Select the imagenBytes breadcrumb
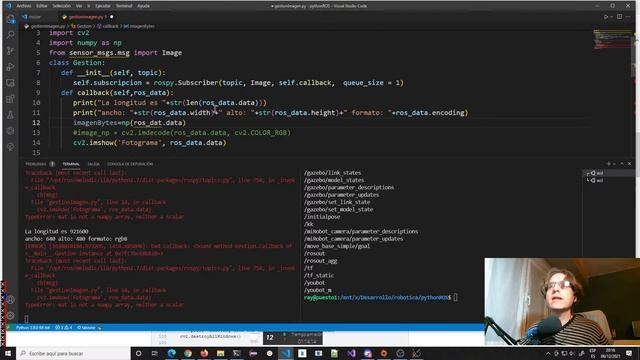 (139, 26)
